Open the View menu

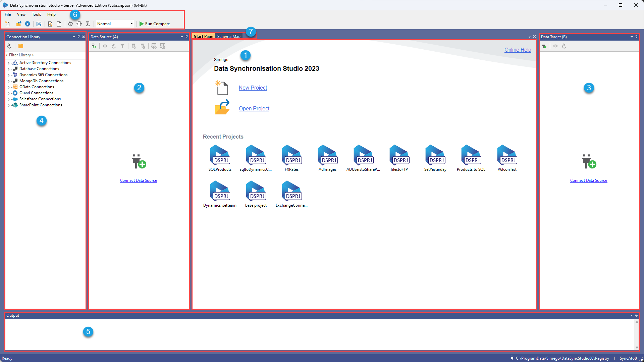pyautogui.click(x=21, y=14)
